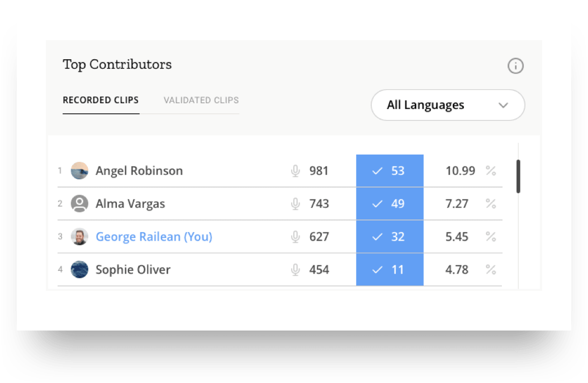Click the Angel Robinson contributor name
Viewport: 588px width, 383px height.
point(139,171)
